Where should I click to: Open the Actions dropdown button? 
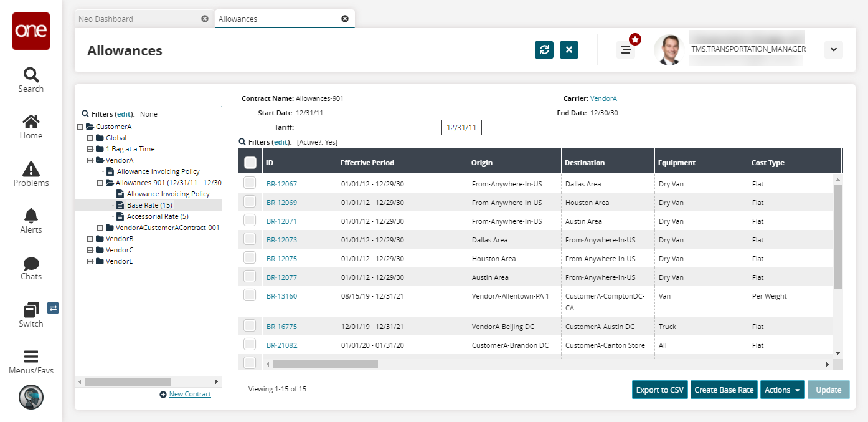tap(782, 390)
